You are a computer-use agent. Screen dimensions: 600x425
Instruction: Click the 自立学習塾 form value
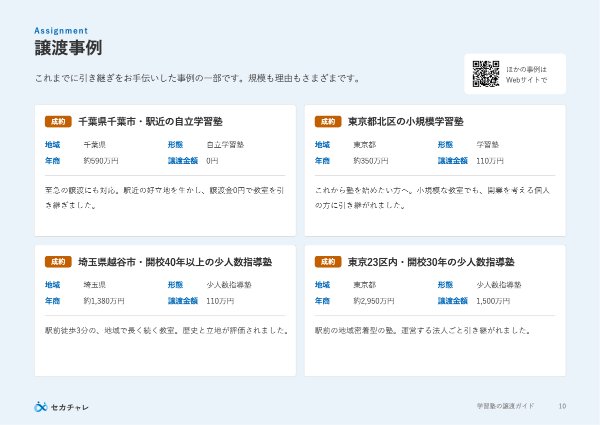pos(225,145)
